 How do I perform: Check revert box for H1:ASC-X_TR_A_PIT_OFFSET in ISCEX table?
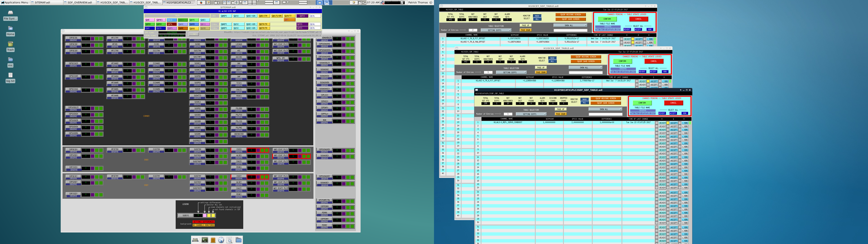point(637,81)
